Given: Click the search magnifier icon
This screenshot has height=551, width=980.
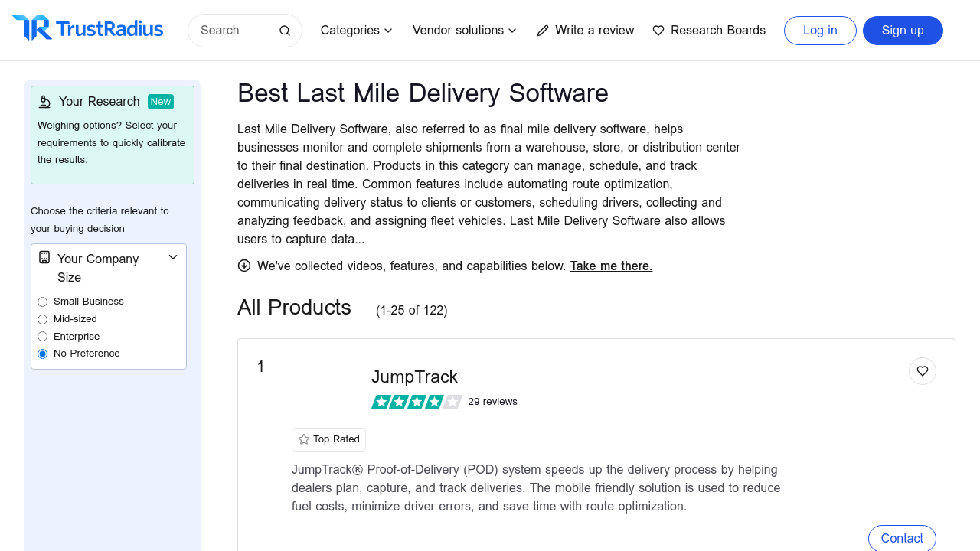Looking at the screenshot, I should pos(285,31).
